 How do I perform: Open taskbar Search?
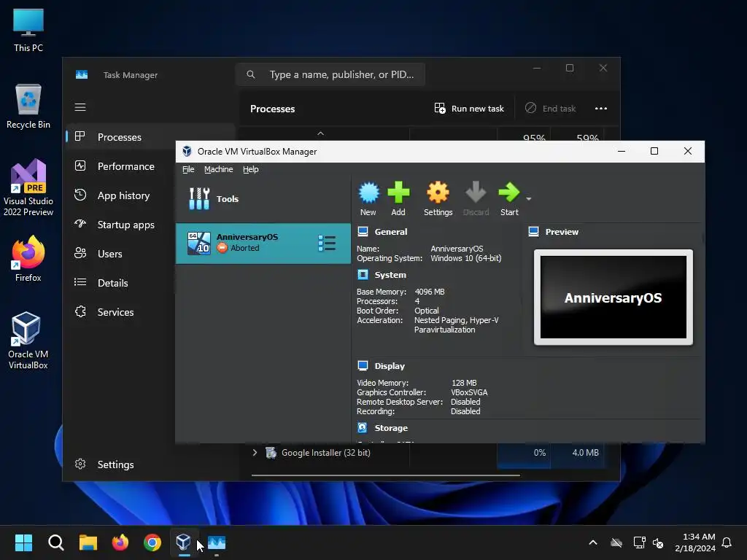click(x=55, y=542)
